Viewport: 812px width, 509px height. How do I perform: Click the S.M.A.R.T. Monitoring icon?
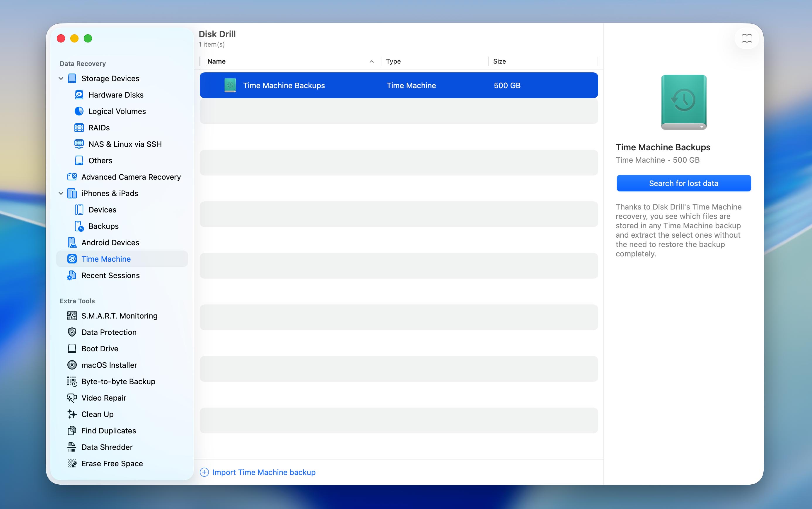[72, 316]
